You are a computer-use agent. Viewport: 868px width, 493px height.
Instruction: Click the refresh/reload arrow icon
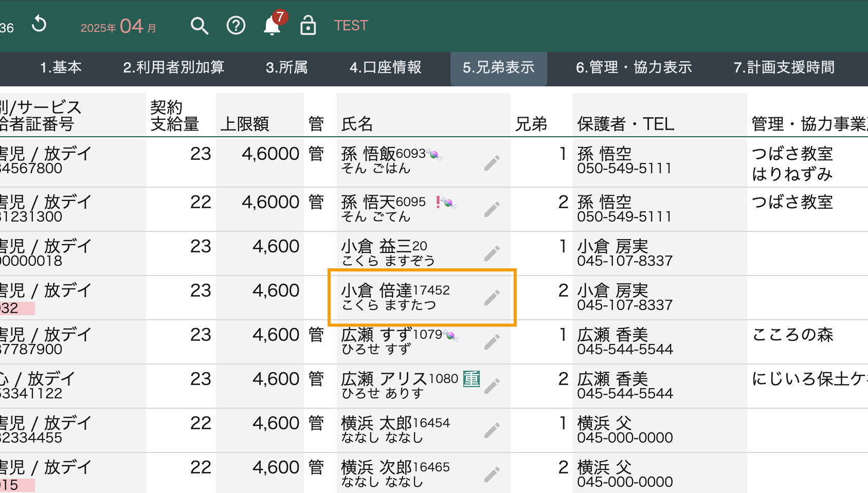[39, 24]
